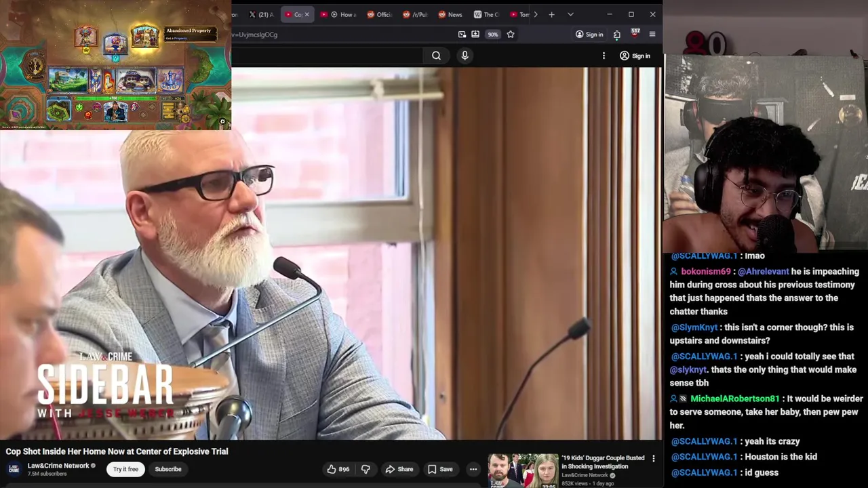Open the browser hamburger application menu

pos(652,35)
